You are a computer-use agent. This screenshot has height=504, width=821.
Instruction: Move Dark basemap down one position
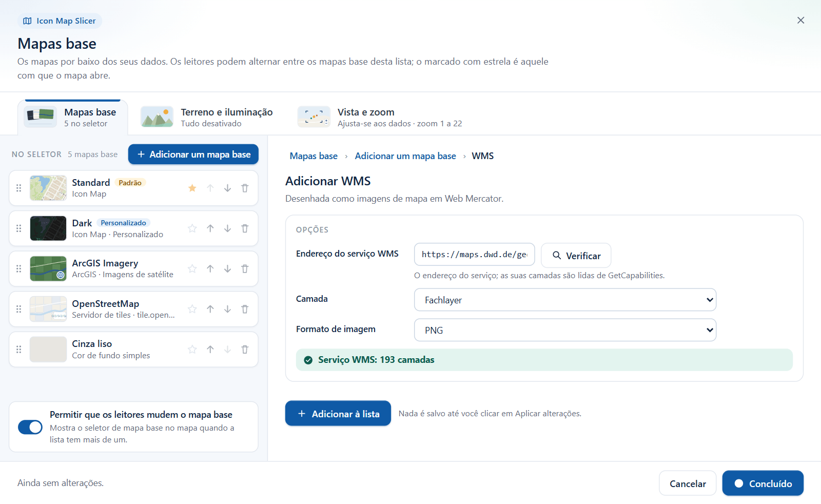pyautogui.click(x=227, y=228)
